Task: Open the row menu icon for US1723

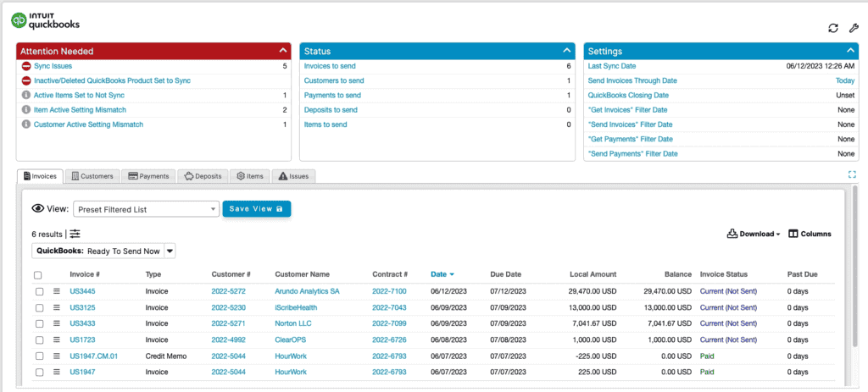Action: pyautogui.click(x=56, y=340)
